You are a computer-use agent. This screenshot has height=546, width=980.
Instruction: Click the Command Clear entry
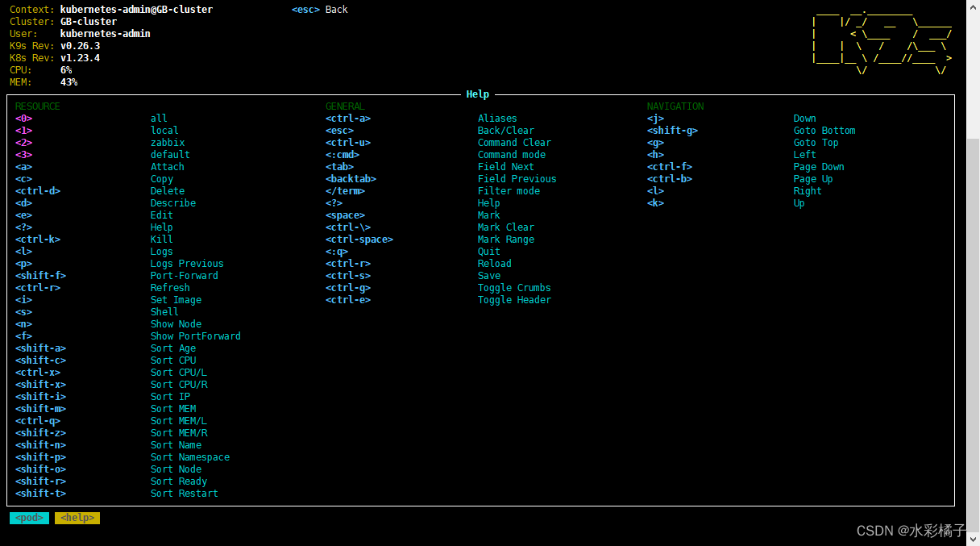(514, 143)
